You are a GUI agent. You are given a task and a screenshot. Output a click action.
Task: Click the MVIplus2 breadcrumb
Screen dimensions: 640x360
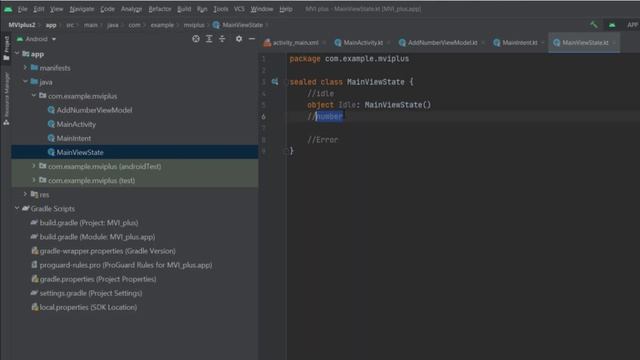[22, 25]
